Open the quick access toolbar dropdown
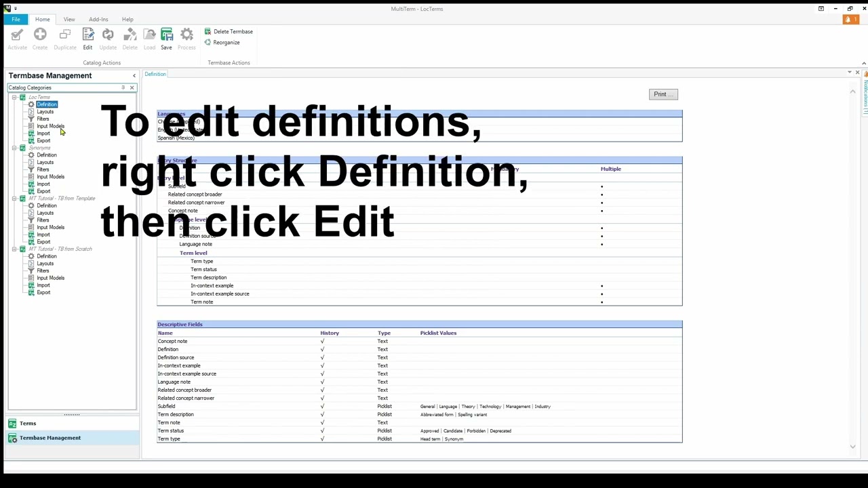The width and height of the screenshot is (868, 488). (x=16, y=9)
